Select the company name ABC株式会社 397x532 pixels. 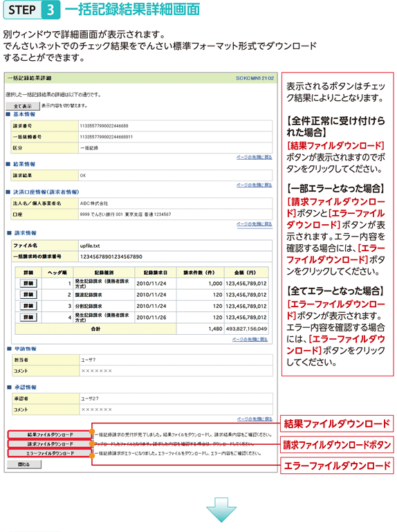pyautogui.click(x=94, y=203)
